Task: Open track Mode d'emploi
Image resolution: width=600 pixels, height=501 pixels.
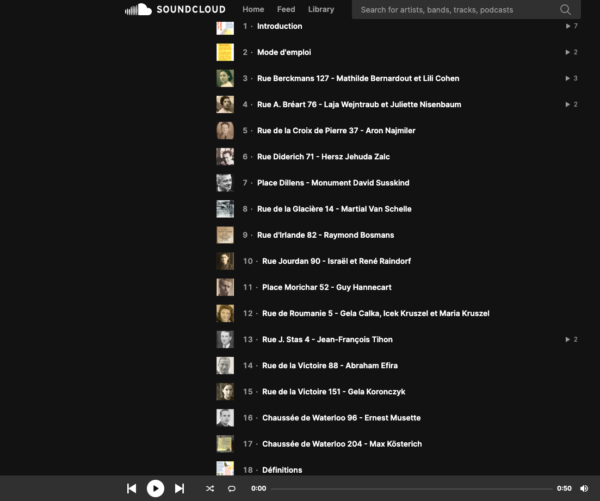Action: tap(284, 52)
